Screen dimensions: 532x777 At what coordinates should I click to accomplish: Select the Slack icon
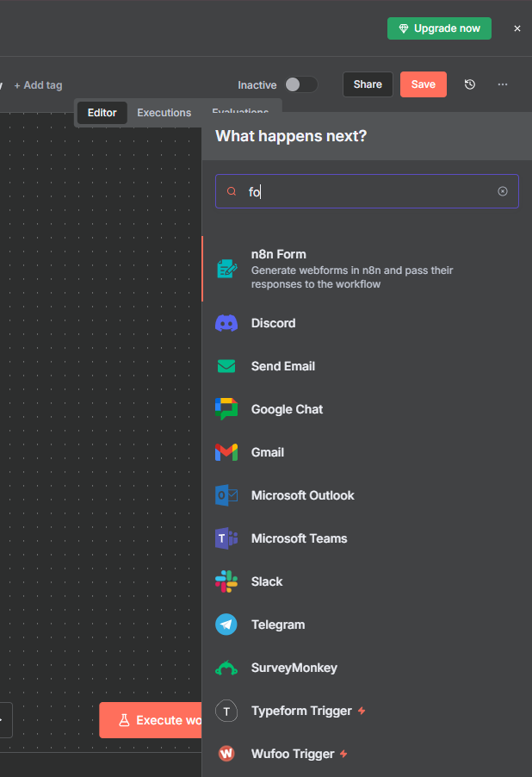point(226,581)
